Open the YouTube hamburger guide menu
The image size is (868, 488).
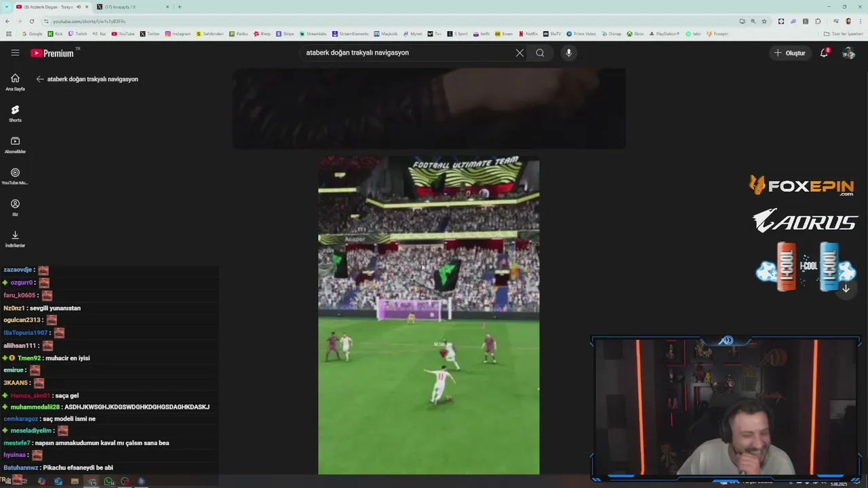(15, 52)
